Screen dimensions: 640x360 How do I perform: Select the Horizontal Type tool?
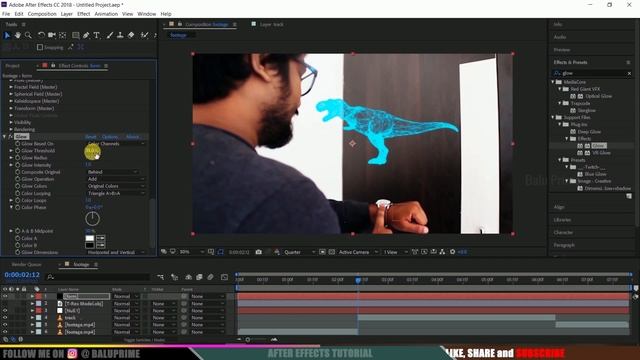(x=97, y=36)
